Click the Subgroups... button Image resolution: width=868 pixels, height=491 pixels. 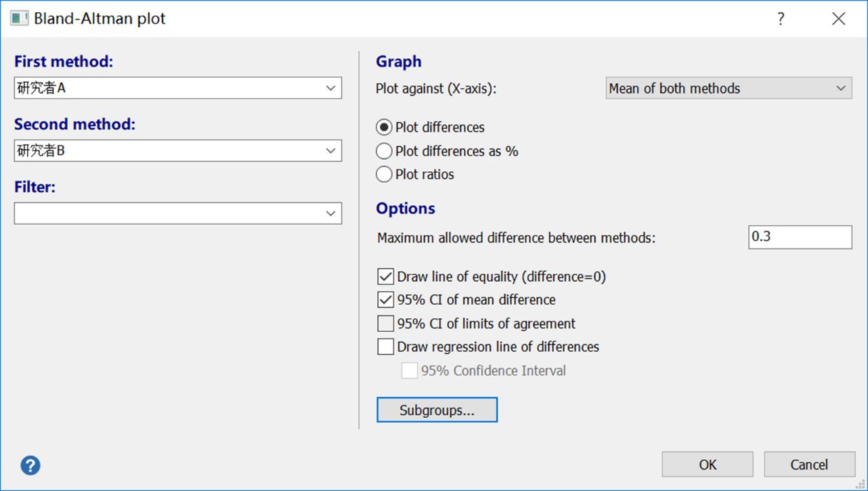pos(437,410)
